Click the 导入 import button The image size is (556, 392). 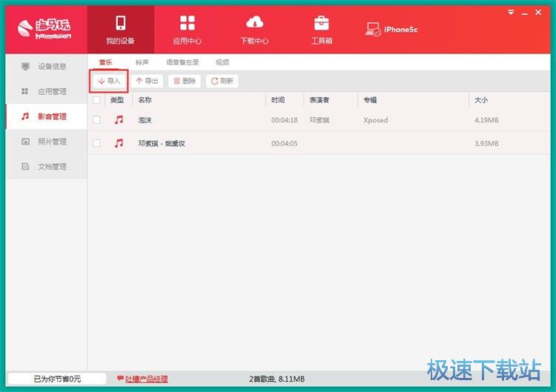tap(109, 82)
